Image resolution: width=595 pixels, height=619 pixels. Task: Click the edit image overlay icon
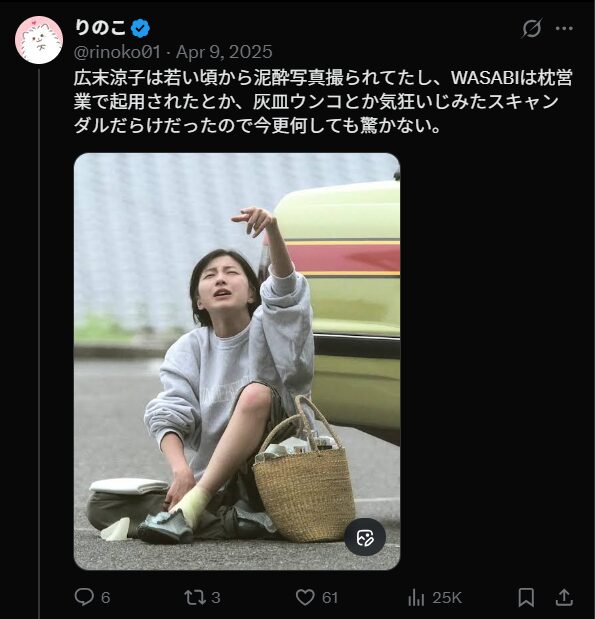[365, 538]
